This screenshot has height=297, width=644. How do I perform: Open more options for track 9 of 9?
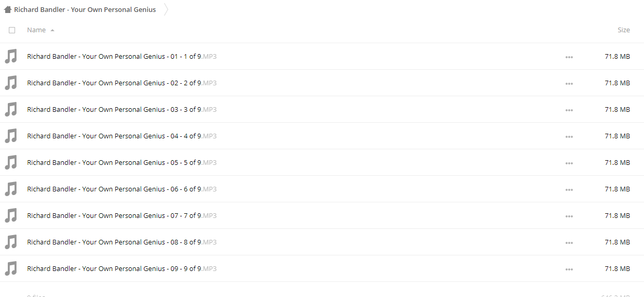tap(569, 269)
